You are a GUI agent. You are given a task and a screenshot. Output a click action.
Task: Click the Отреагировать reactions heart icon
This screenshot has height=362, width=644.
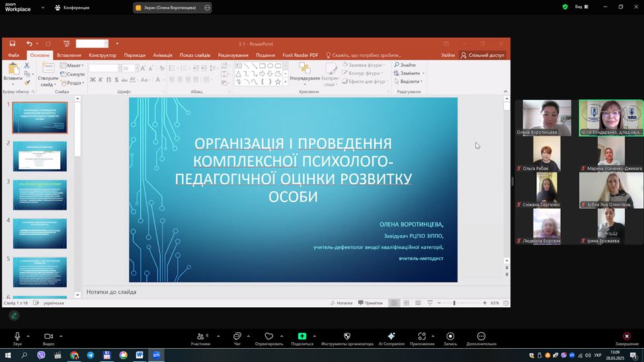268,336
